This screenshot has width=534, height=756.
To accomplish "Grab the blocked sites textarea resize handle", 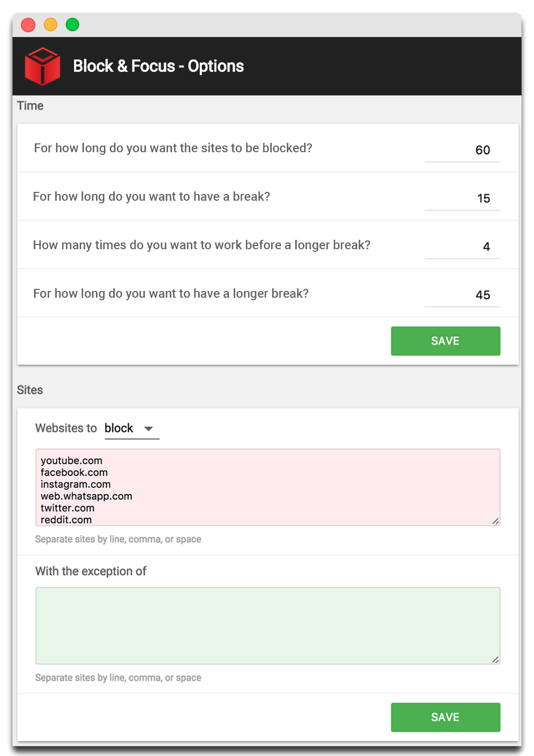I will click(x=495, y=521).
